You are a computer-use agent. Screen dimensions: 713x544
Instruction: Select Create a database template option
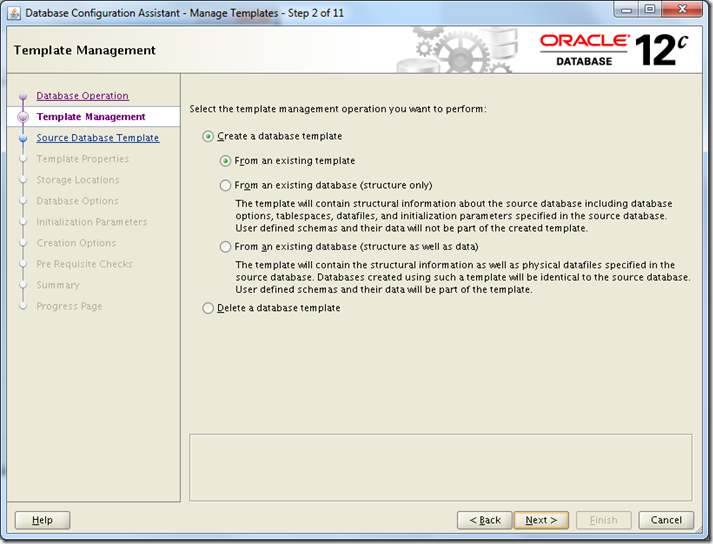[272, 136]
